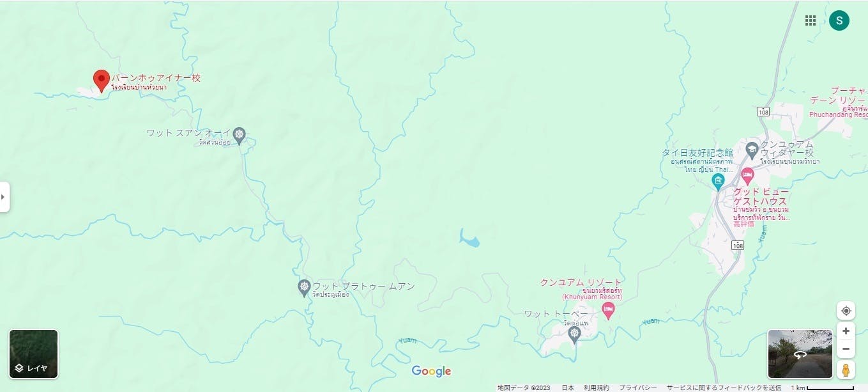Activate the Street View pegman
This screenshot has width=868, height=392.
[x=846, y=370]
